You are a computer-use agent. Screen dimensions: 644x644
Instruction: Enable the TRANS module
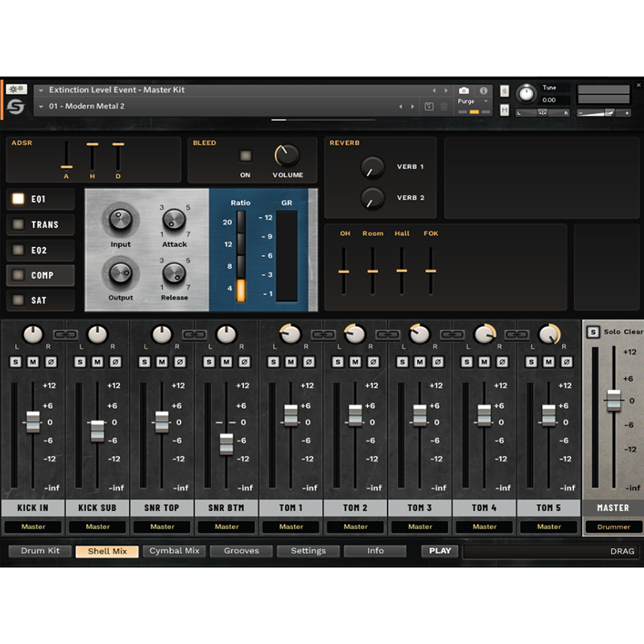18,225
